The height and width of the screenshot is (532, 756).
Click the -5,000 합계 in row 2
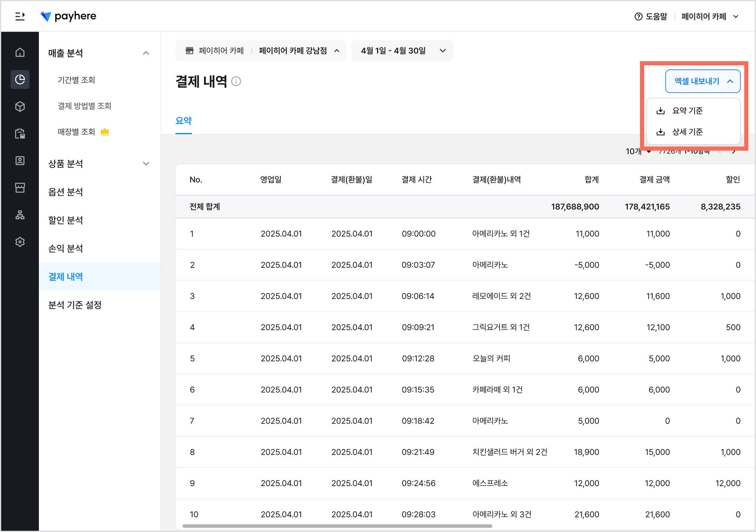pyautogui.click(x=587, y=265)
